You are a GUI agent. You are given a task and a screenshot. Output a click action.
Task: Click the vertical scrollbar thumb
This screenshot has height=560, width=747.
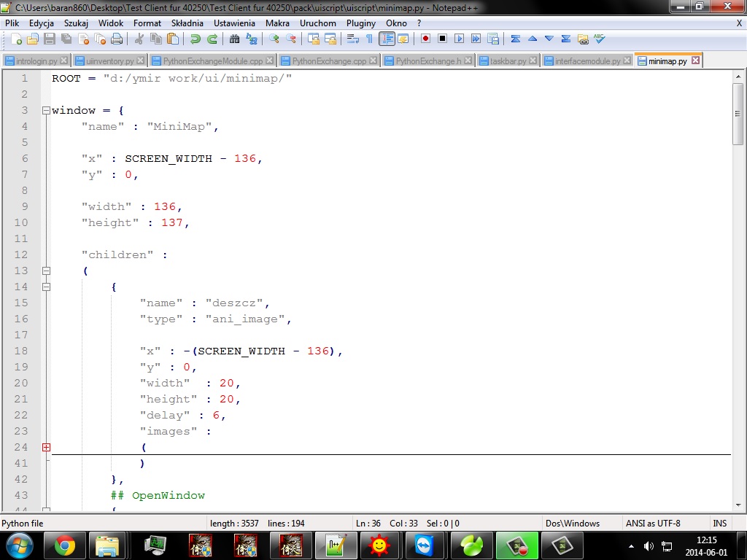pyautogui.click(x=738, y=114)
